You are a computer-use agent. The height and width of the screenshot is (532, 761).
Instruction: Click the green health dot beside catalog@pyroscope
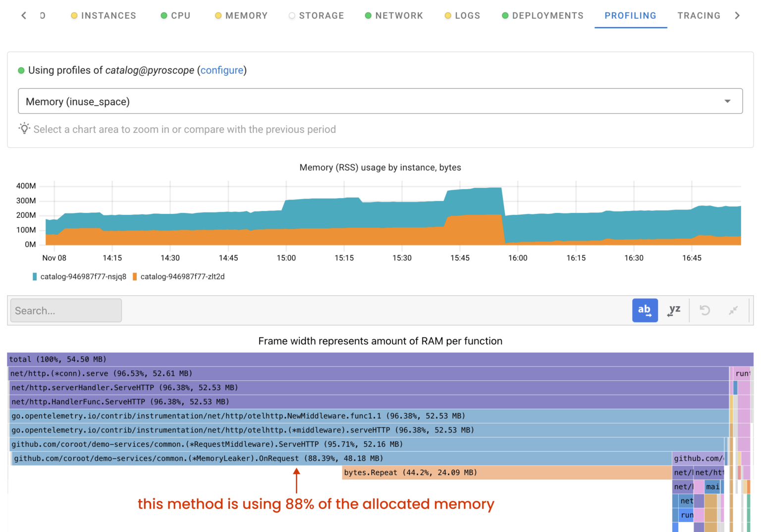click(21, 70)
